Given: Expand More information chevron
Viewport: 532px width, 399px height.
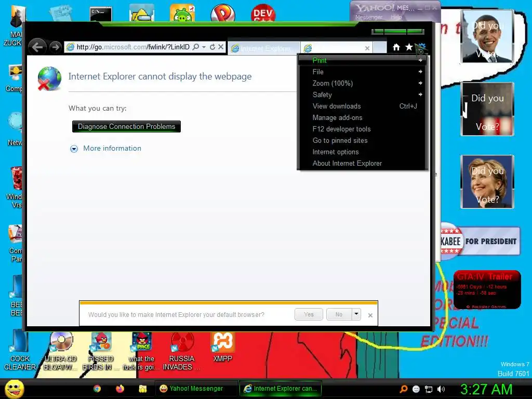Looking at the screenshot, I should [x=74, y=149].
